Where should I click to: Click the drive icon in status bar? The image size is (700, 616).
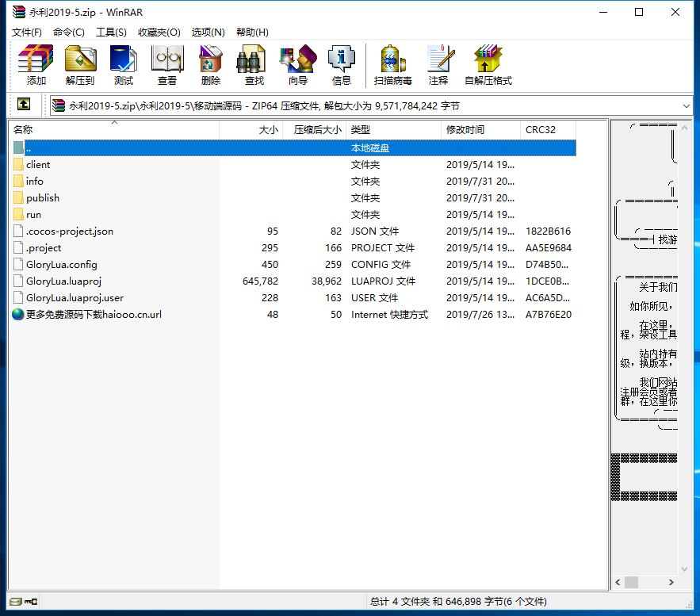coord(16,602)
